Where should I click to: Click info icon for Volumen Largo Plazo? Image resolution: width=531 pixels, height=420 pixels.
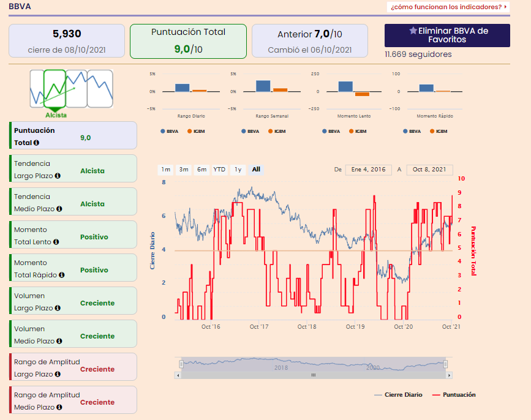[x=58, y=308]
